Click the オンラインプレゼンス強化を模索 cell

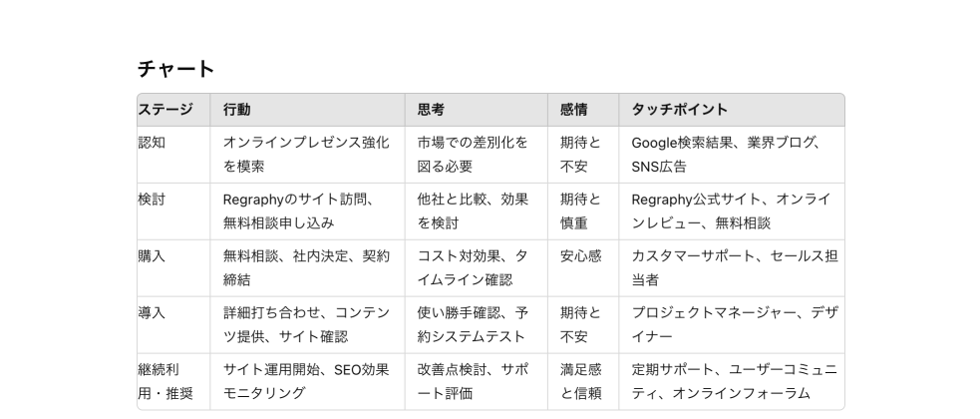(307, 155)
